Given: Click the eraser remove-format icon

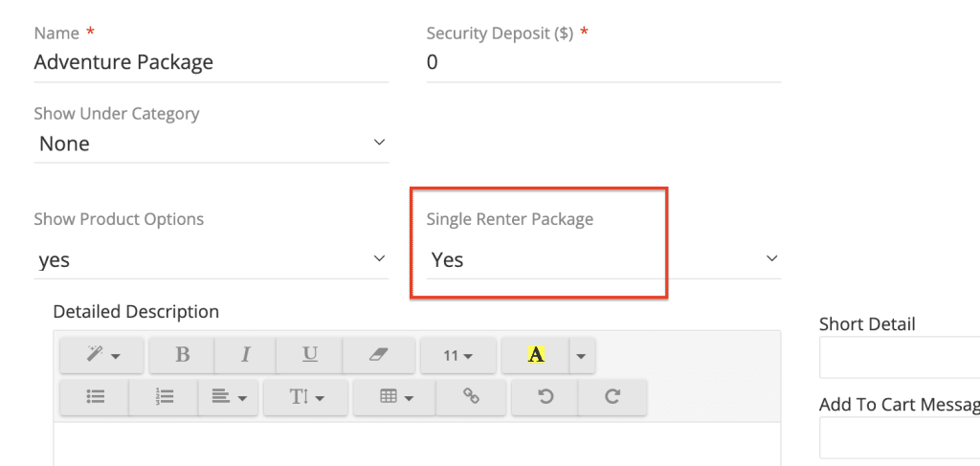Looking at the screenshot, I should [x=379, y=355].
